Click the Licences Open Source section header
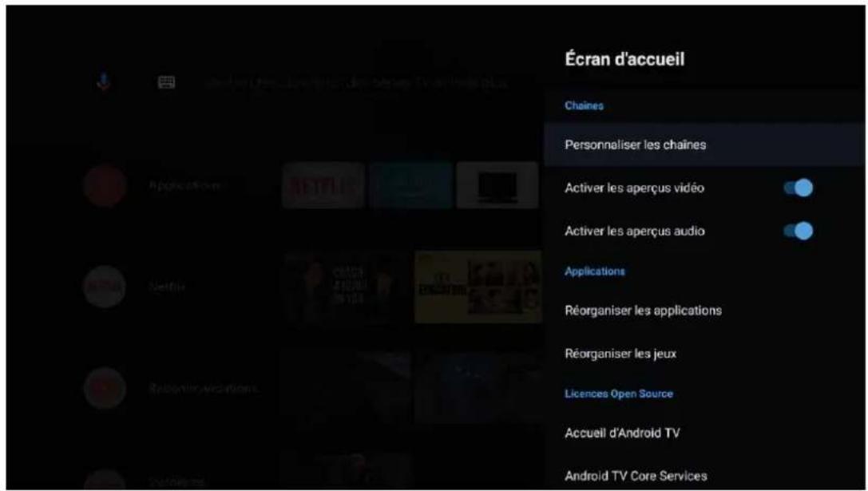 click(618, 394)
